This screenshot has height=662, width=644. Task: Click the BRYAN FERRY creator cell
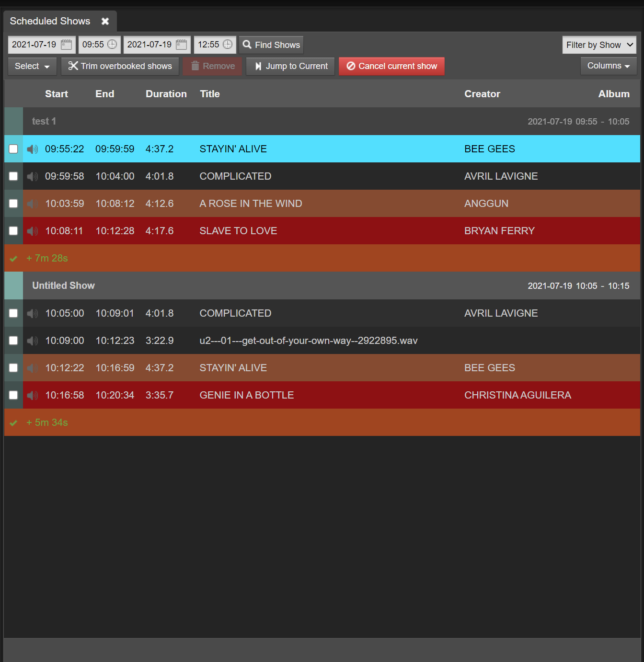499,231
